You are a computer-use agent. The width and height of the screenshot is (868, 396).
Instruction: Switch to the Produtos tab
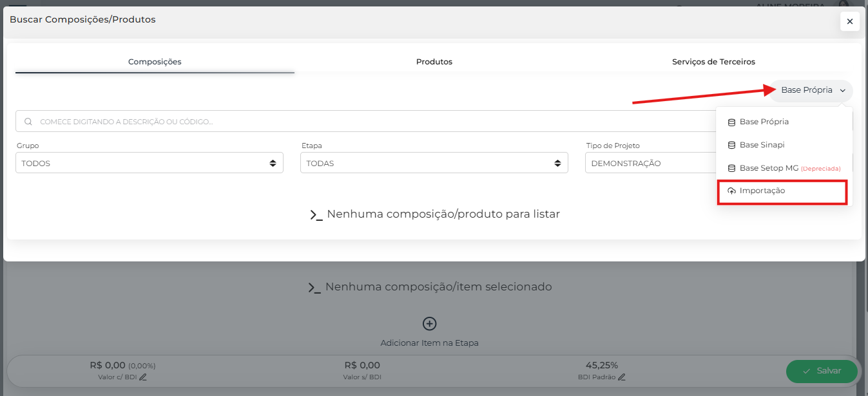434,62
